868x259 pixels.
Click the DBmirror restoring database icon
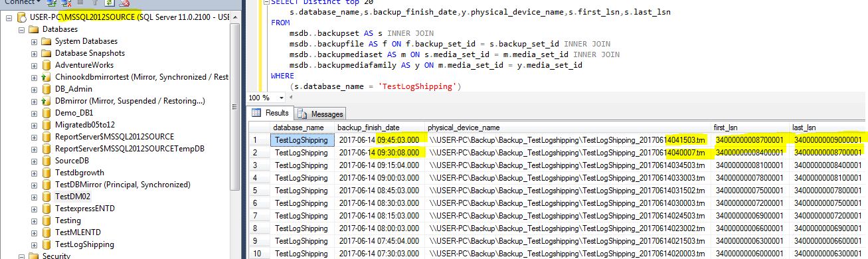(46, 101)
